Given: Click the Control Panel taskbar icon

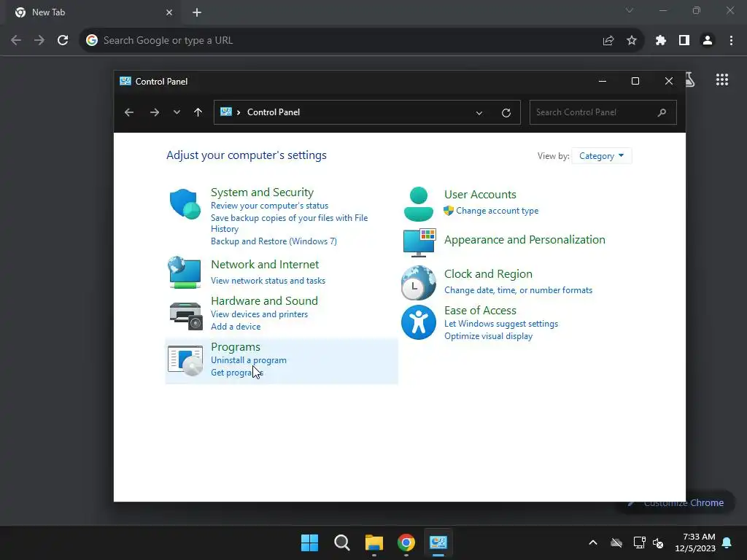Looking at the screenshot, I should (x=438, y=542).
